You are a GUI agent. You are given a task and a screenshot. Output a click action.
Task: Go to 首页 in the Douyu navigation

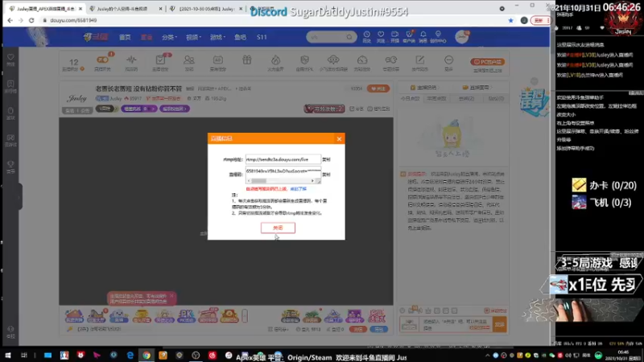(125, 37)
